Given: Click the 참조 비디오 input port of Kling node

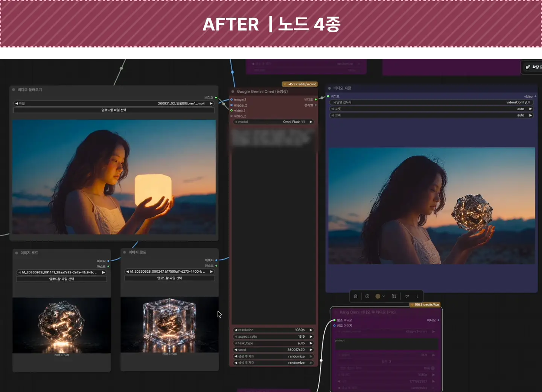Looking at the screenshot, I should [334, 320].
